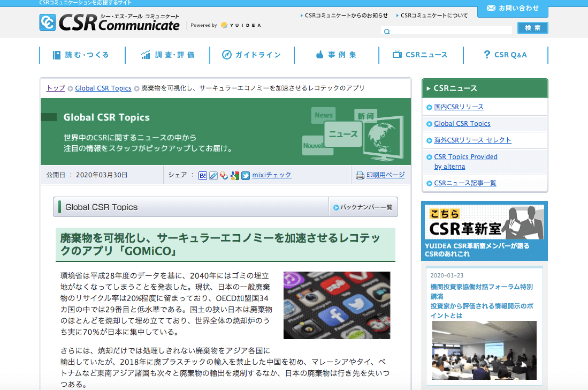Click the CSRニュース sidebar header
The width and height of the screenshot is (588, 390).
point(485,88)
